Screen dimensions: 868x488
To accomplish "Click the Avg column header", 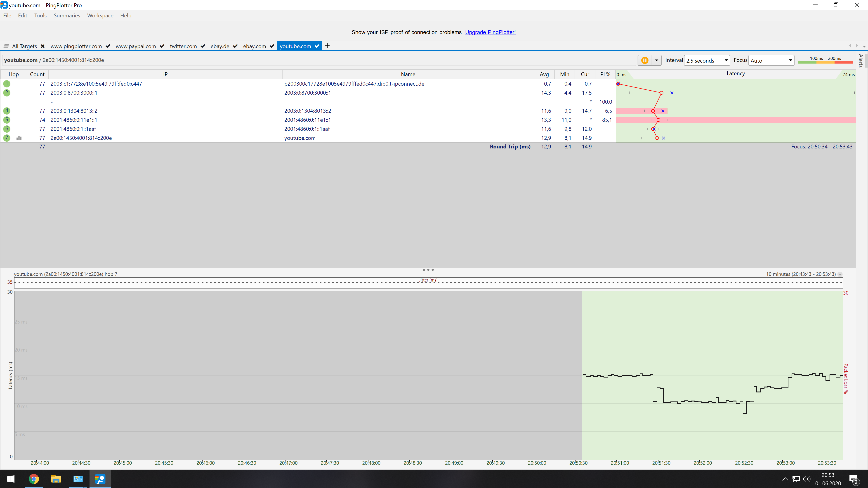I will (x=544, y=74).
